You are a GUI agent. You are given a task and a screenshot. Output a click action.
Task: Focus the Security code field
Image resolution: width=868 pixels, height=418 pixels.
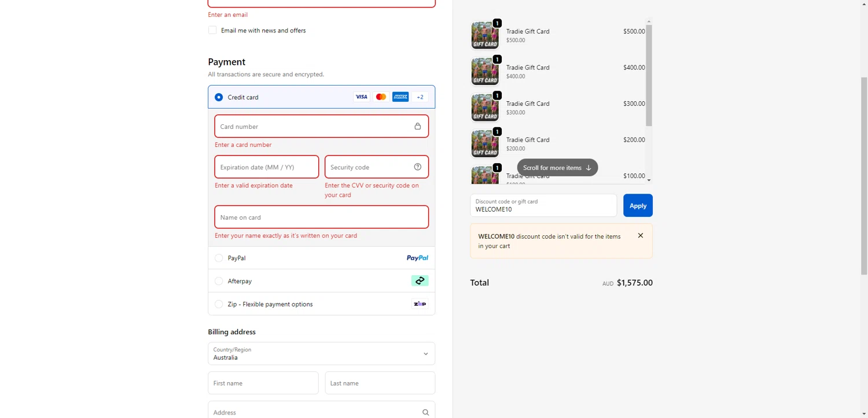pyautogui.click(x=377, y=167)
